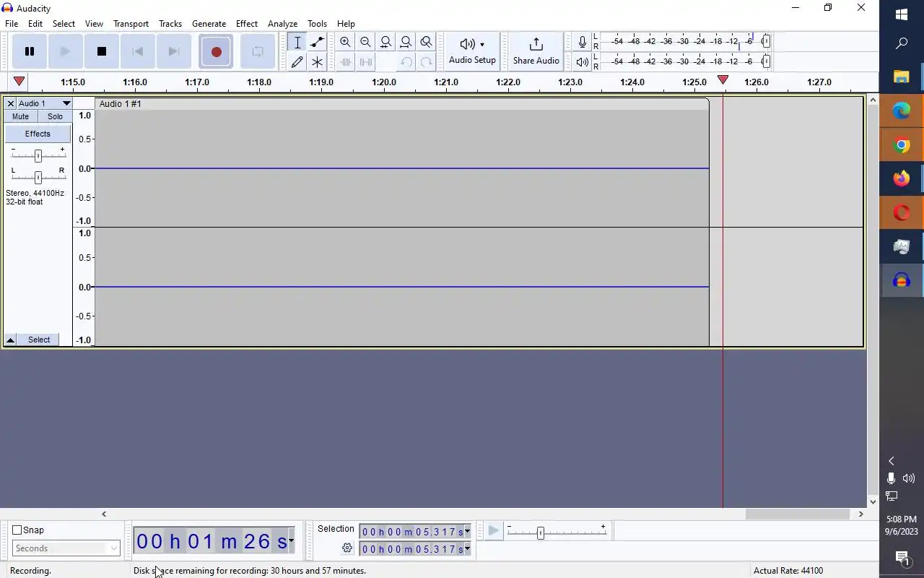Open the Audio 1 track dropdown menu
This screenshot has width=924, height=578.
[x=44, y=104]
